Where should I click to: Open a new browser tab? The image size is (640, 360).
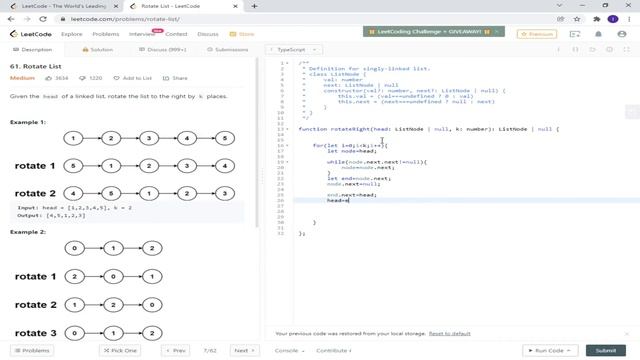(254, 6)
